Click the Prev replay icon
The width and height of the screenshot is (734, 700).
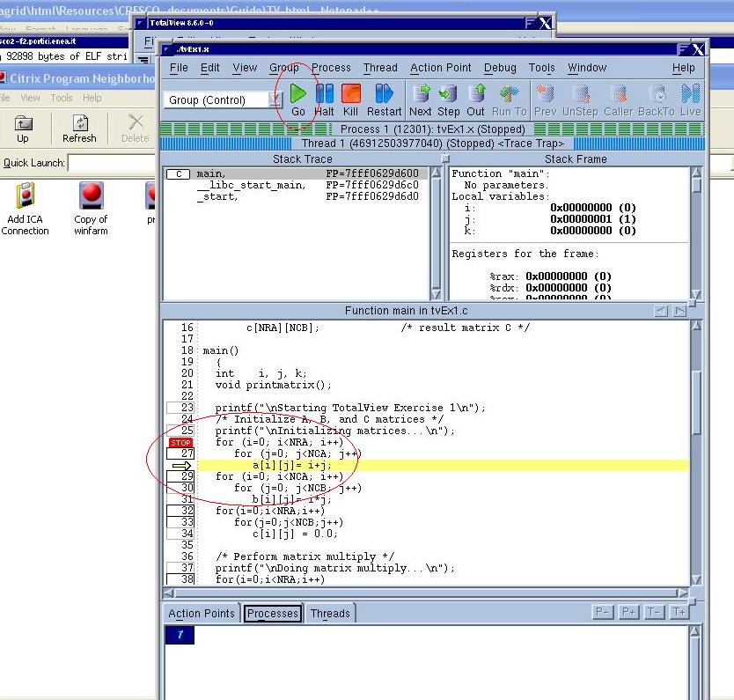coord(545,99)
